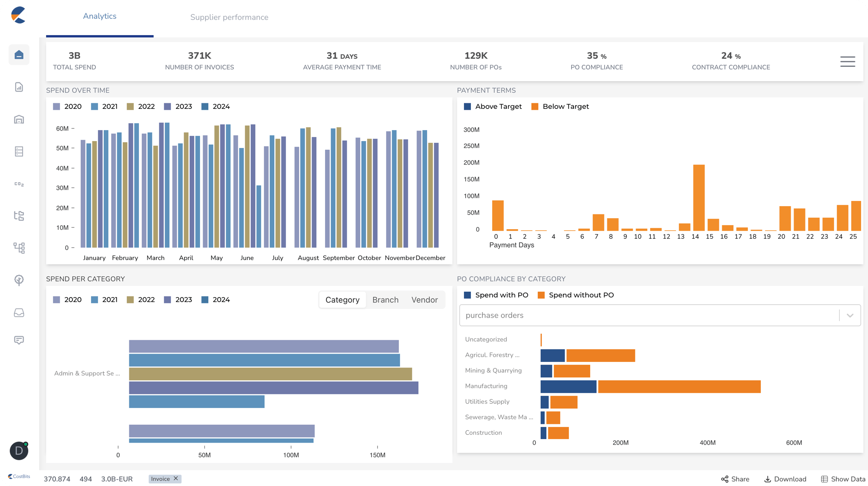Viewport: 868px width, 486px height.
Task: Click the short June 2024 spend bar
Action: tap(259, 217)
